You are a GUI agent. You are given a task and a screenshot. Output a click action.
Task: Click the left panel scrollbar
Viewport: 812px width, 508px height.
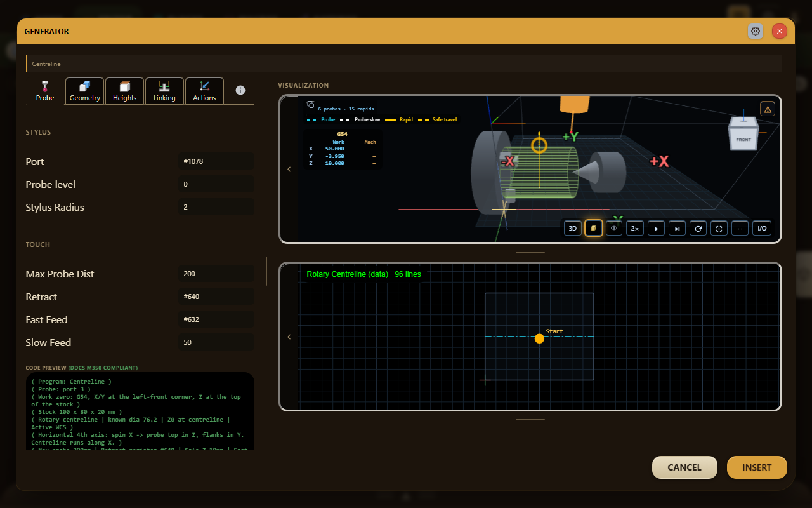click(266, 271)
